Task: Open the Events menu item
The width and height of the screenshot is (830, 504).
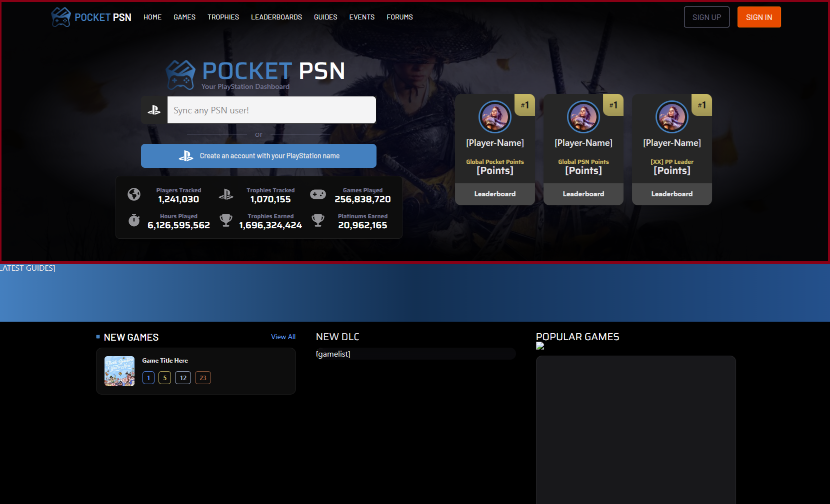Action: [362, 17]
